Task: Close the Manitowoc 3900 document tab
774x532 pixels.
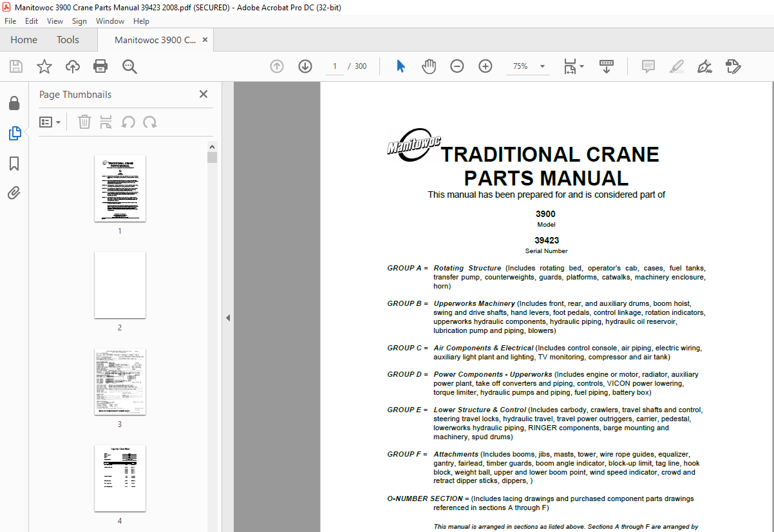Action: coord(205,40)
